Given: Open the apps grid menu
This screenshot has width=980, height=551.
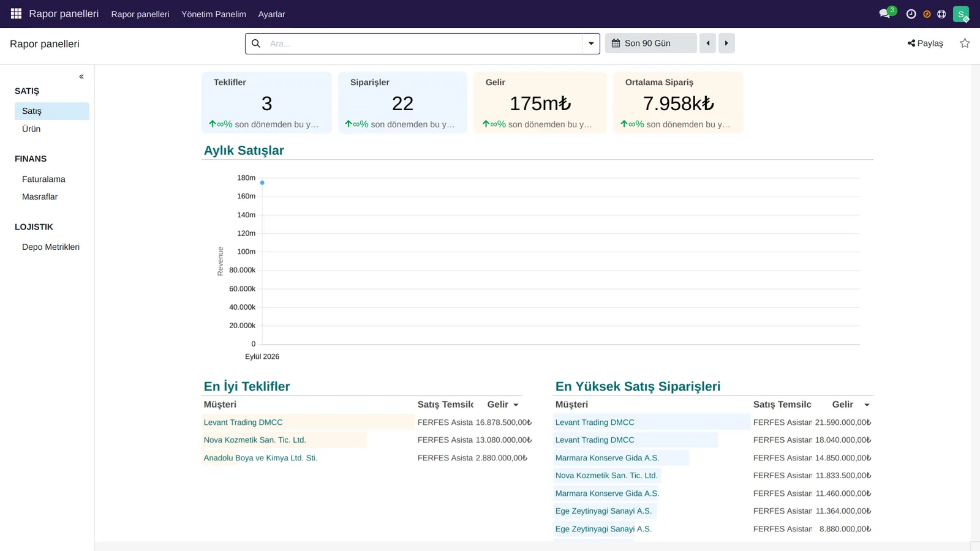Looking at the screenshot, I should pyautogui.click(x=16, y=13).
